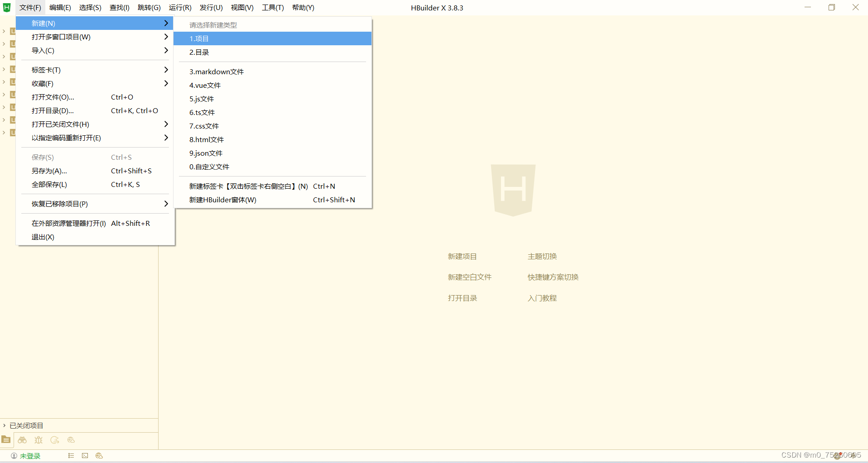Choose 4.vue文件 from the submenu
The width and height of the screenshot is (868, 463).
click(x=272, y=85)
